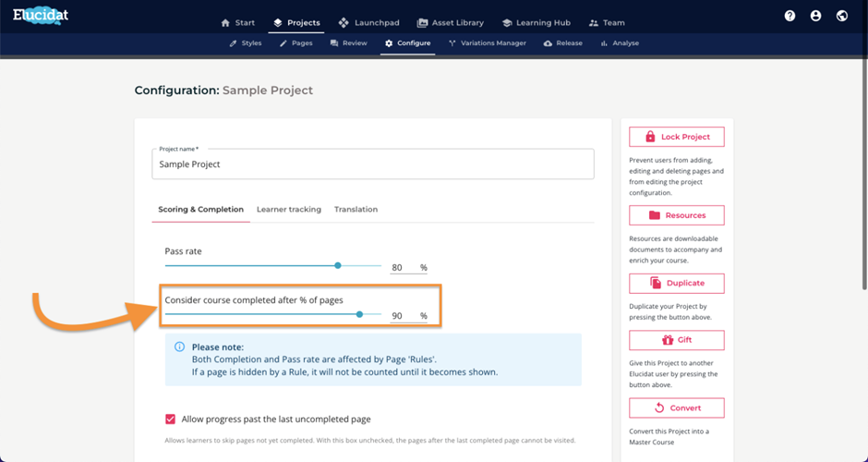
Task: Click the Project name input field
Action: pyautogui.click(x=373, y=164)
